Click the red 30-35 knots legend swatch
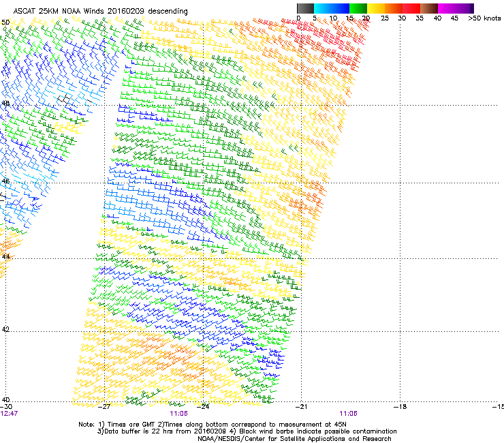Viewport: 504px width, 443px height. 411,8
